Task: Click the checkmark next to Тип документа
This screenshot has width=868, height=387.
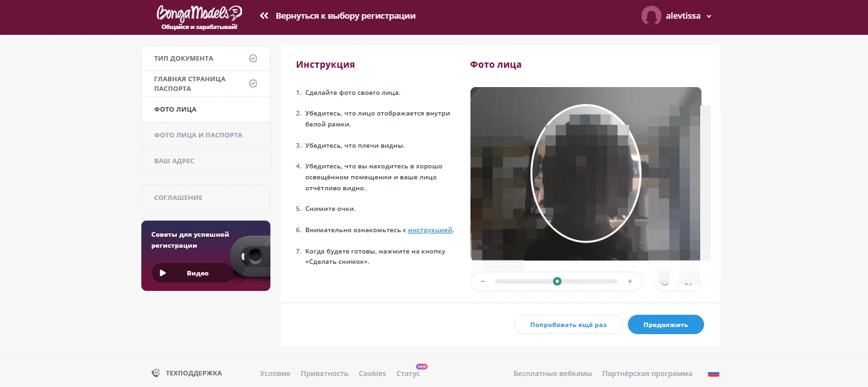Action: pos(253,58)
